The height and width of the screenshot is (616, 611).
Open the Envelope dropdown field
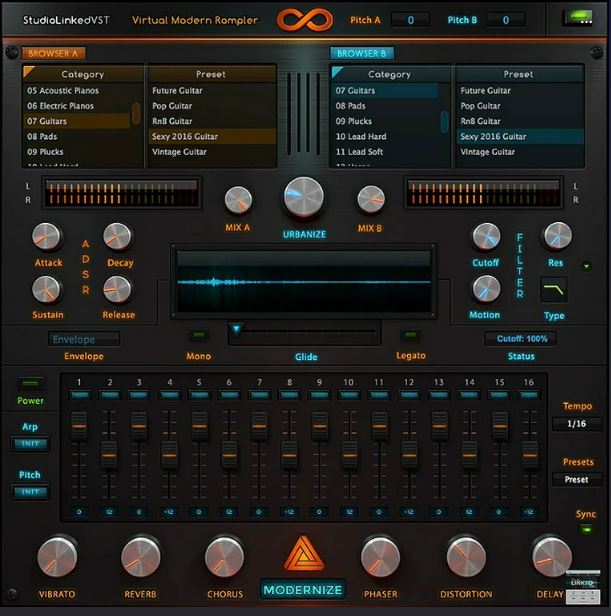pyautogui.click(x=84, y=339)
